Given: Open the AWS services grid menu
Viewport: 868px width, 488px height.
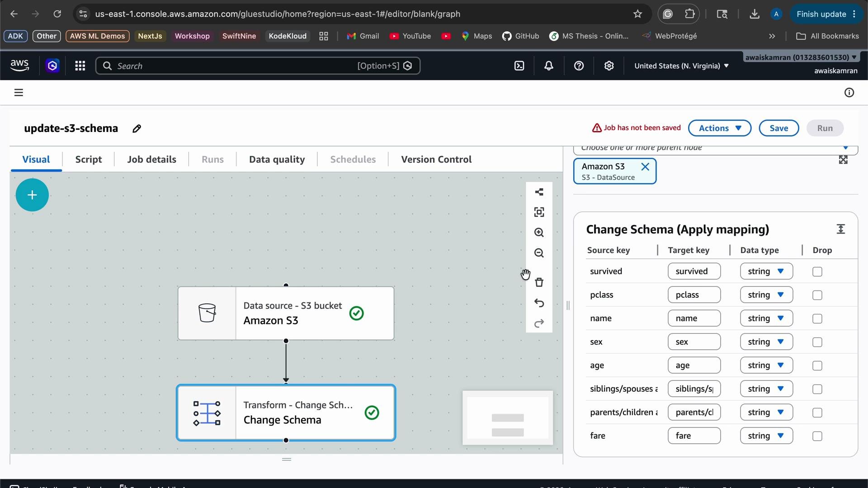Looking at the screenshot, I should [x=80, y=66].
